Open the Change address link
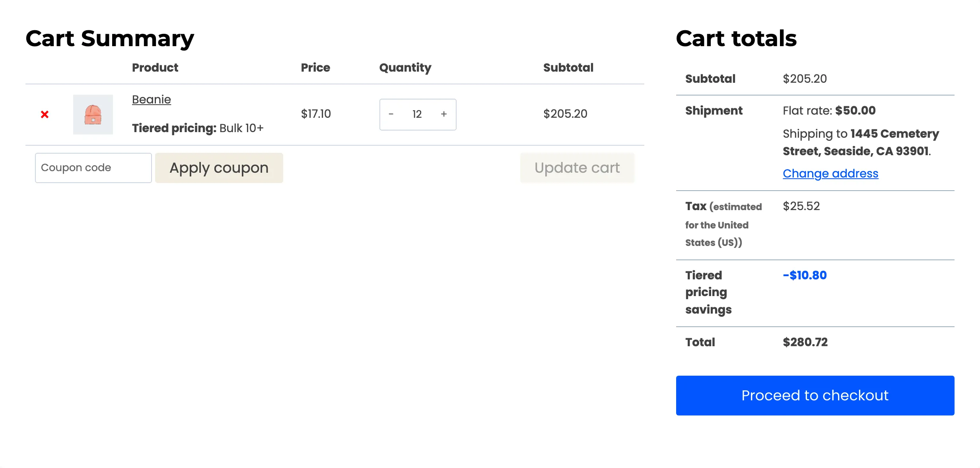The height and width of the screenshot is (468, 980). pos(830,174)
